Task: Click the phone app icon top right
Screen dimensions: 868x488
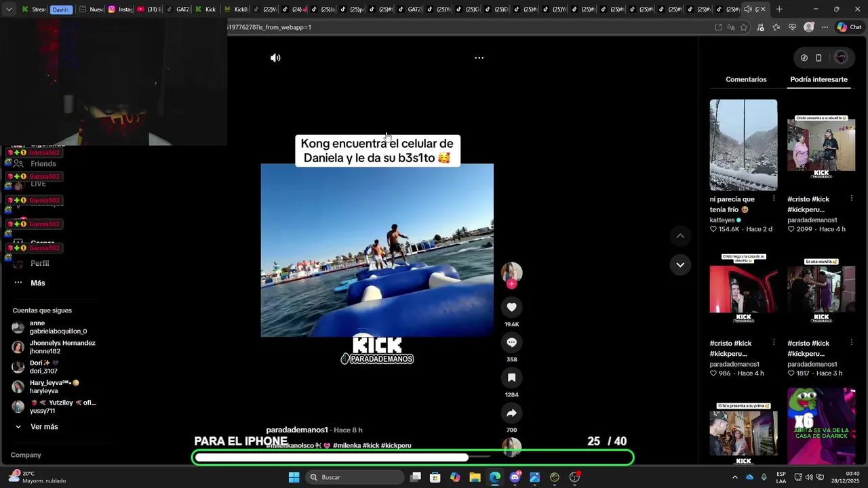Action: coord(818,58)
